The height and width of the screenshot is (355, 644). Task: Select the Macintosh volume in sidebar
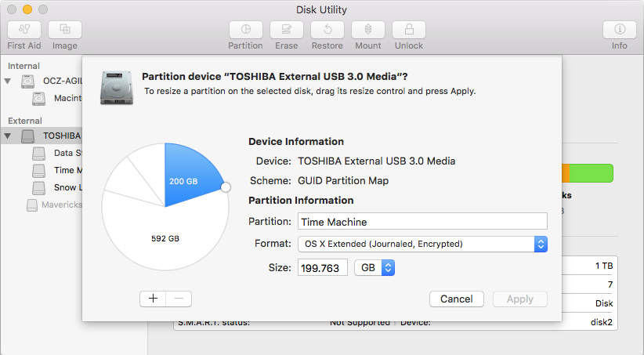[57, 98]
